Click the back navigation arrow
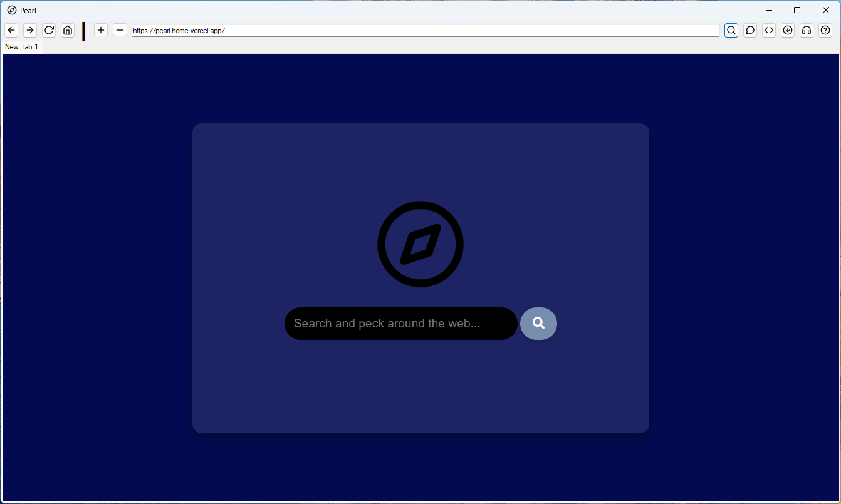 tap(11, 29)
